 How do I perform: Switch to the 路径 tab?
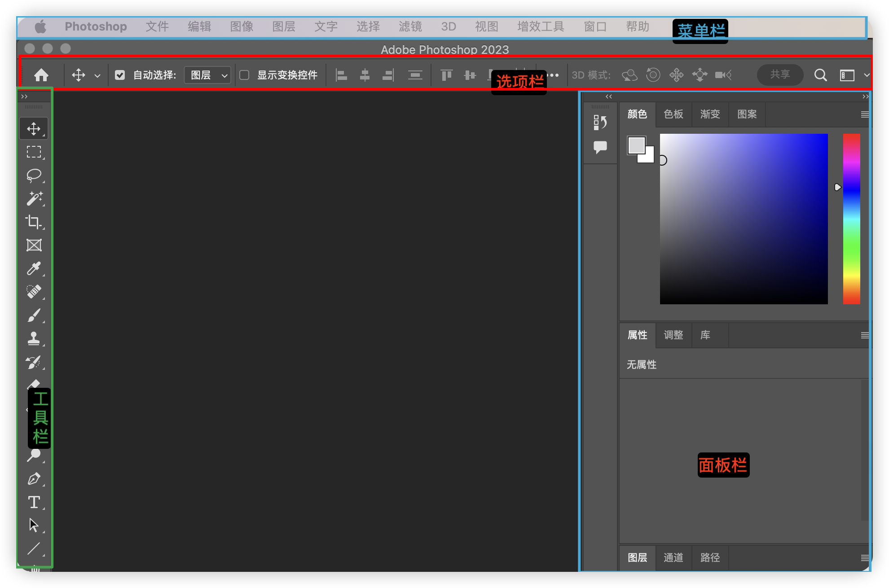click(710, 558)
